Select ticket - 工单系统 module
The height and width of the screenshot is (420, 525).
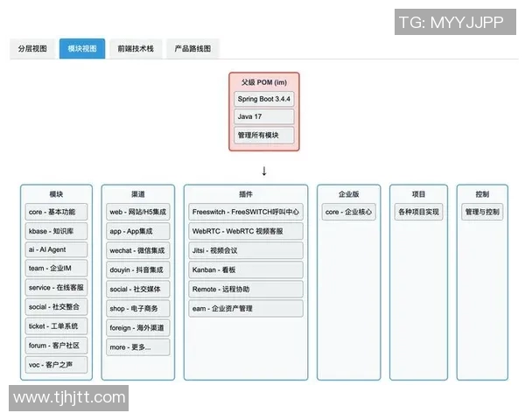(x=56, y=326)
